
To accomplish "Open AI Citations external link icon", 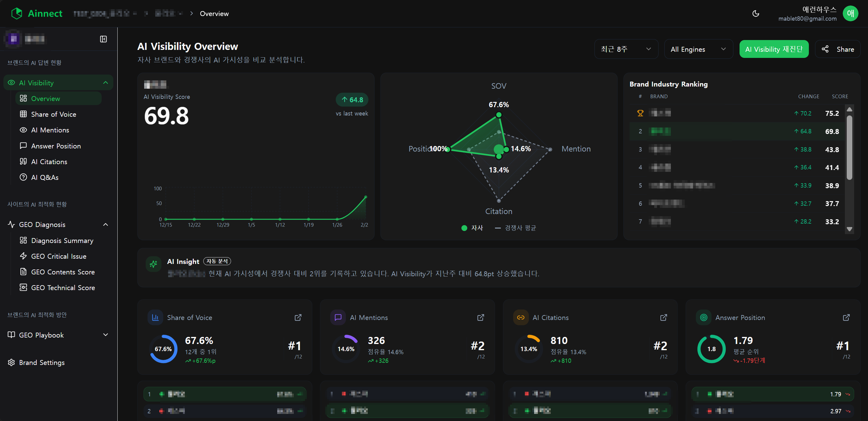I will click(663, 317).
